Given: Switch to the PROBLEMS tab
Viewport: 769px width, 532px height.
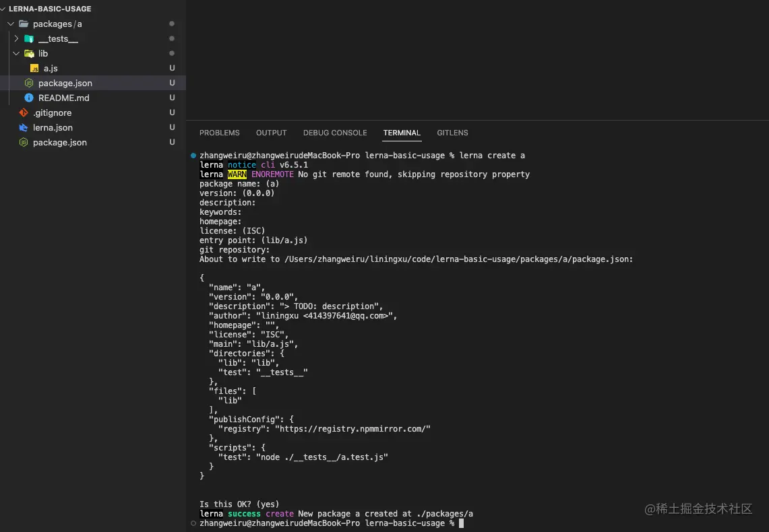Looking at the screenshot, I should pos(219,133).
